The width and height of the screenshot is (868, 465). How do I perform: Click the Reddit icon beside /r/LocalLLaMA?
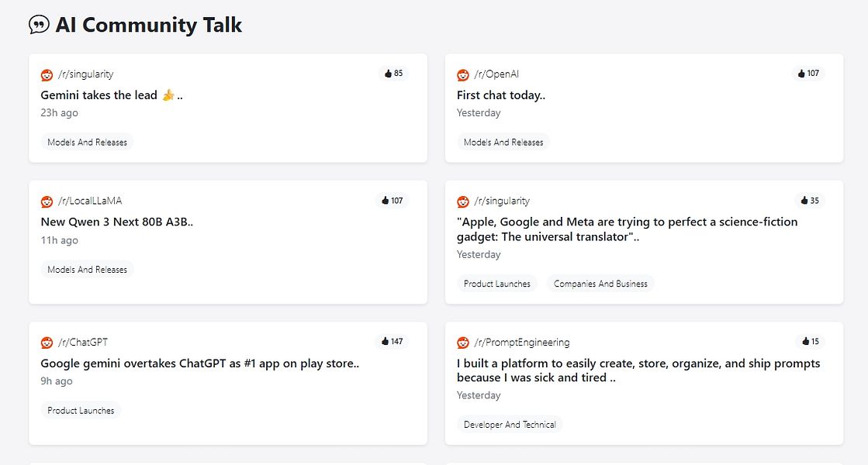(x=47, y=201)
